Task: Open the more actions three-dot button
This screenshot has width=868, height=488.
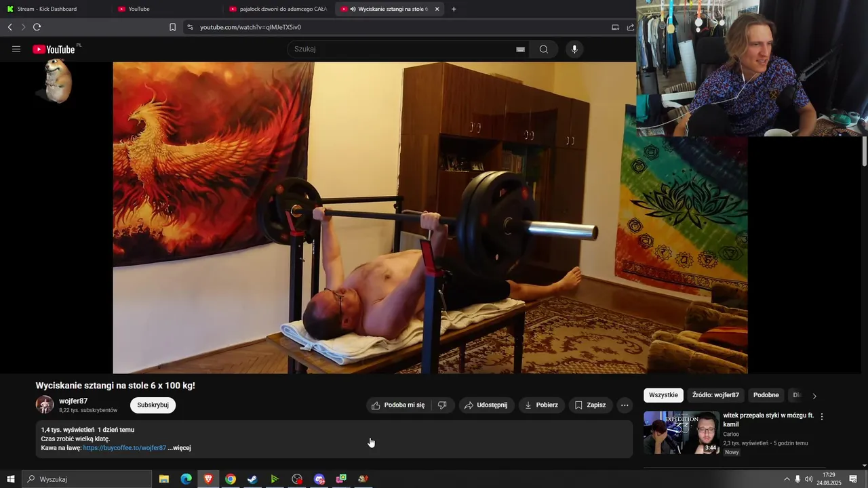Action: [x=625, y=405]
